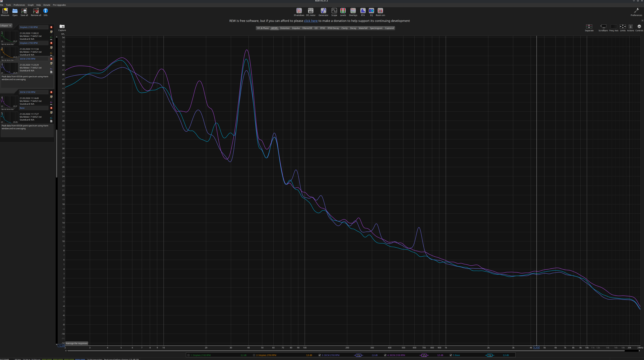Uncheck the Base trace checkbox

pyautogui.click(x=451, y=355)
